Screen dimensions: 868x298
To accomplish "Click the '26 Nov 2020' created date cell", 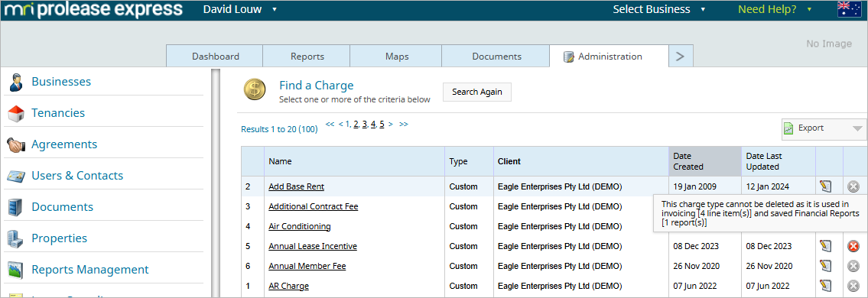I will coord(697,267).
